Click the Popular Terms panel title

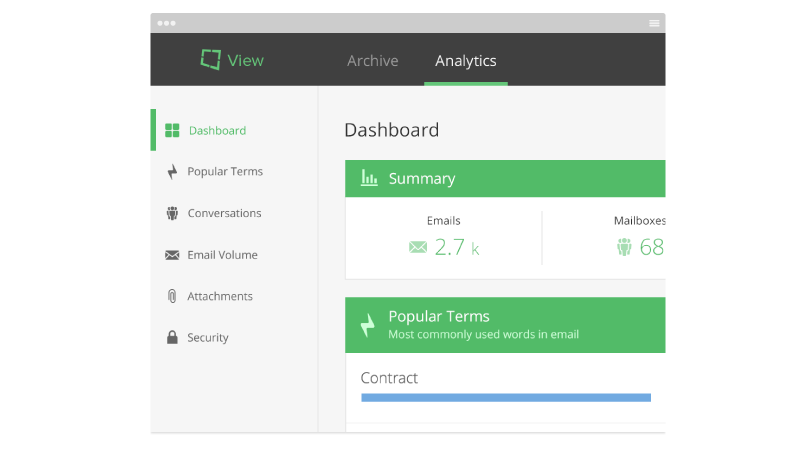(439, 316)
